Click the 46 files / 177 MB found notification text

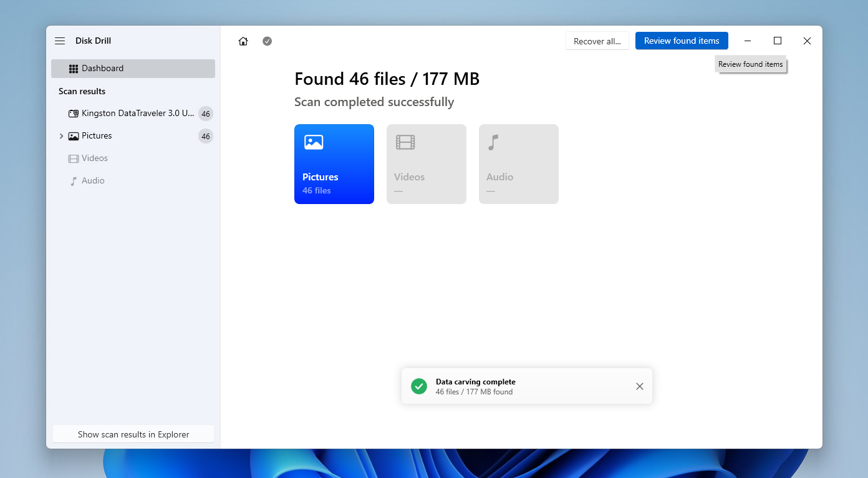click(x=474, y=392)
